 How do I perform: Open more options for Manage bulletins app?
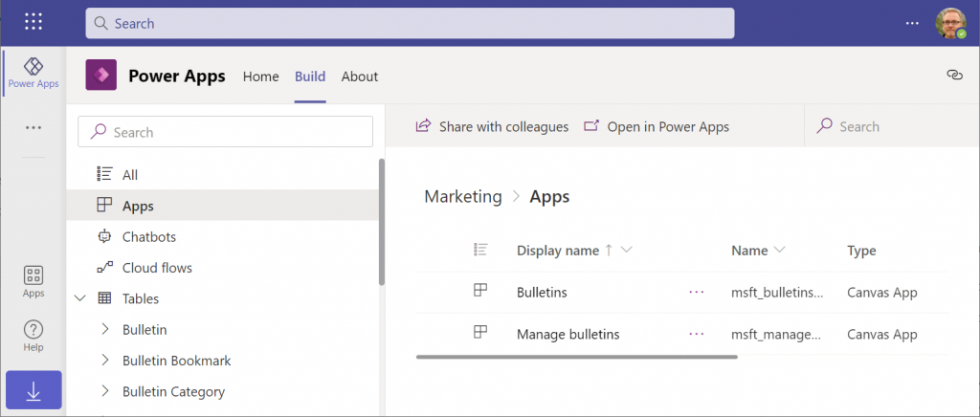click(697, 334)
